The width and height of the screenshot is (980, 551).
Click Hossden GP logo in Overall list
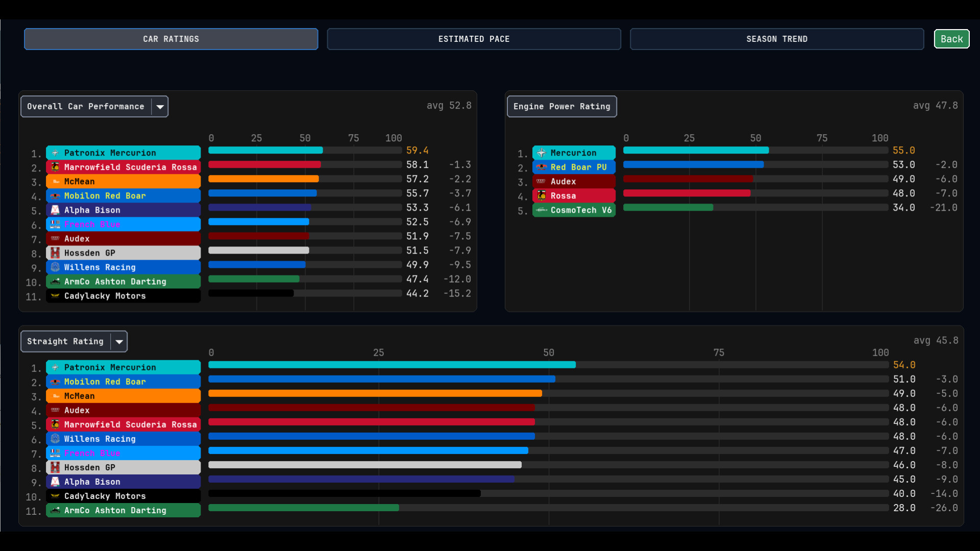pos(55,253)
